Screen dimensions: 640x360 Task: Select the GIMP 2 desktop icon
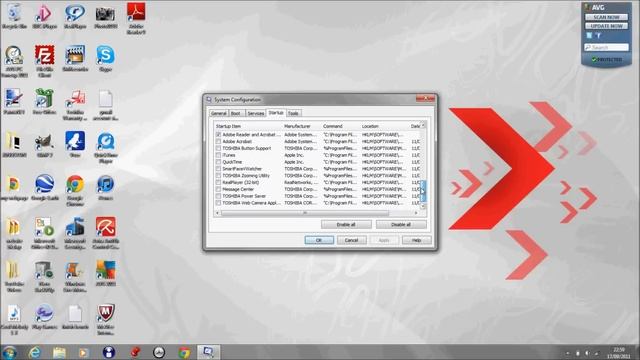click(x=44, y=145)
